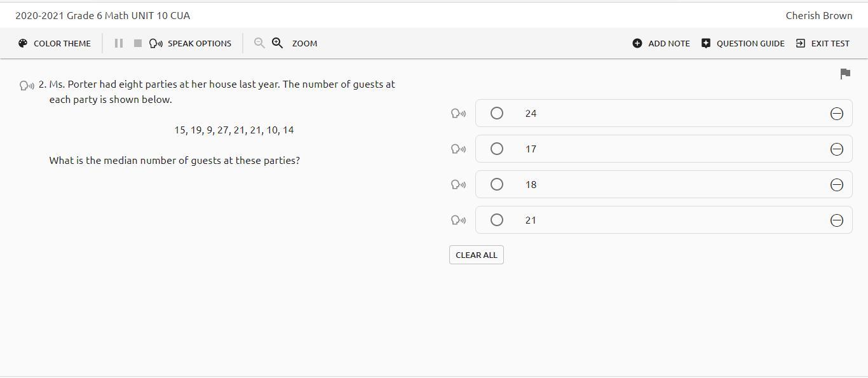868x378 pixels.
Task: Mark 18 as the answer
Action: (x=497, y=184)
